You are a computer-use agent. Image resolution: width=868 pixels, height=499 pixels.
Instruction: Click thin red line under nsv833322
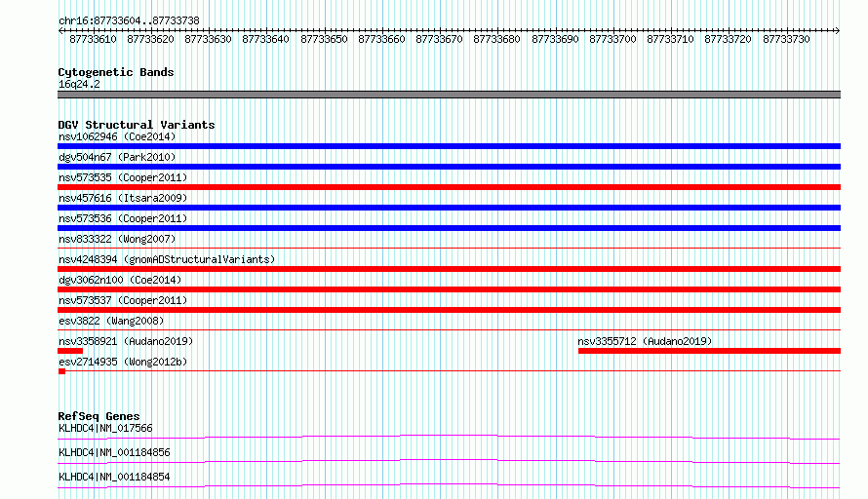coord(449,249)
